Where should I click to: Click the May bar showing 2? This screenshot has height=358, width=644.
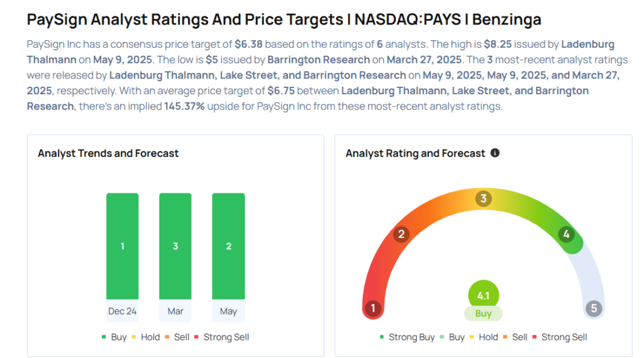(x=228, y=246)
